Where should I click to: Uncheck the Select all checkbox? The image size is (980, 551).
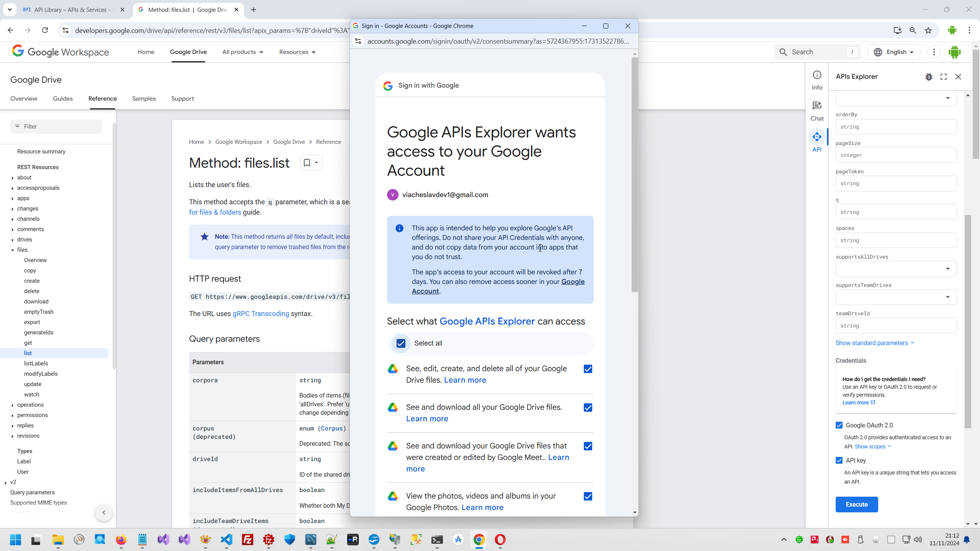point(401,343)
